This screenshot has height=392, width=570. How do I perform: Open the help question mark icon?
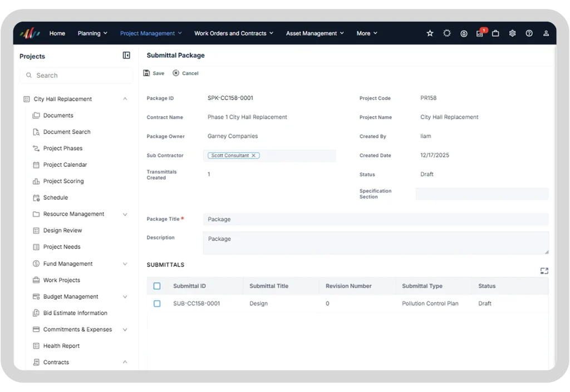[x=529, y=33]
